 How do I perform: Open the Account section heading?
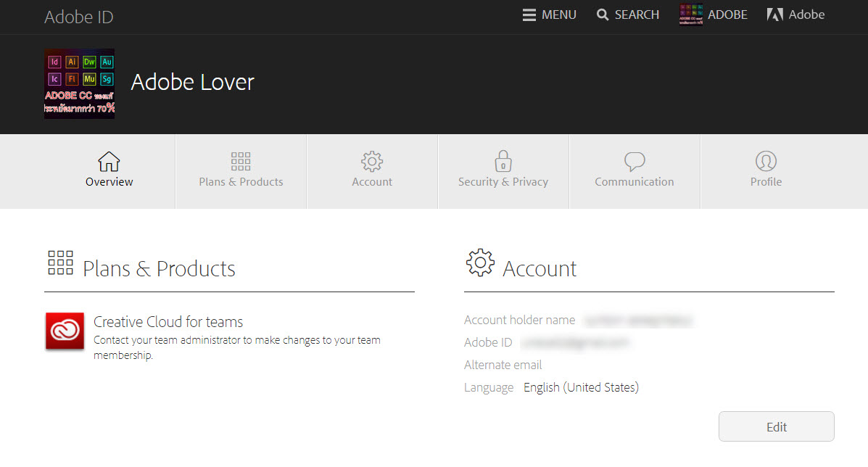[x=540, y=269]
